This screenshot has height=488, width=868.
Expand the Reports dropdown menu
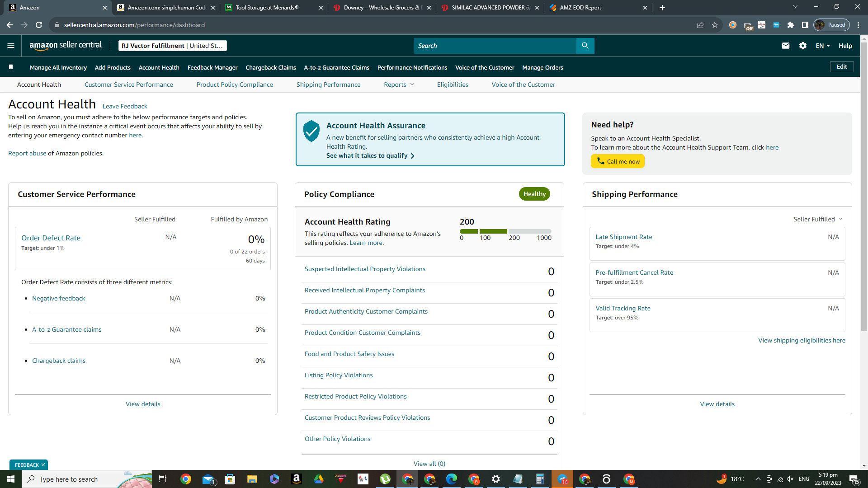[399, 84]
